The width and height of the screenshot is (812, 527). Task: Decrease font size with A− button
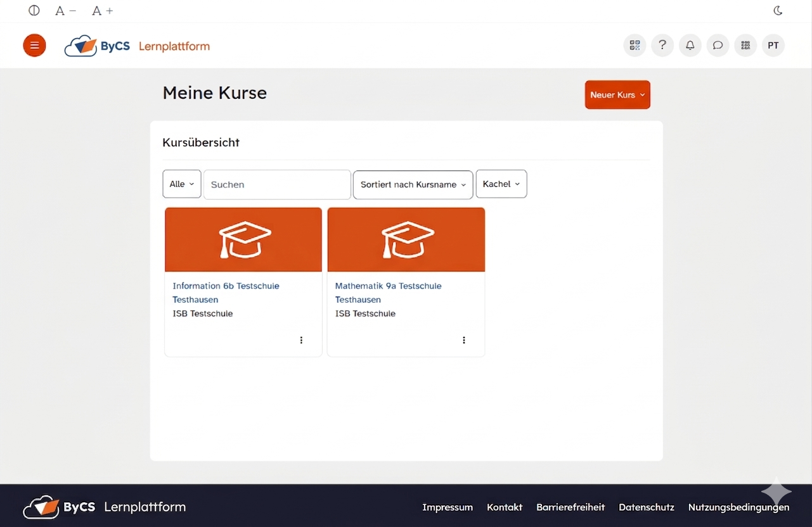65,11
